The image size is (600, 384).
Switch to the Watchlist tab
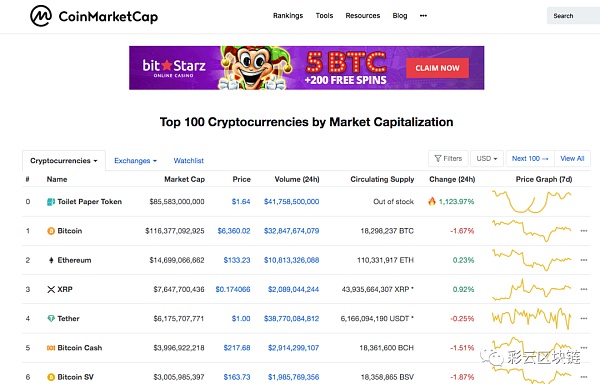point(189,161)
